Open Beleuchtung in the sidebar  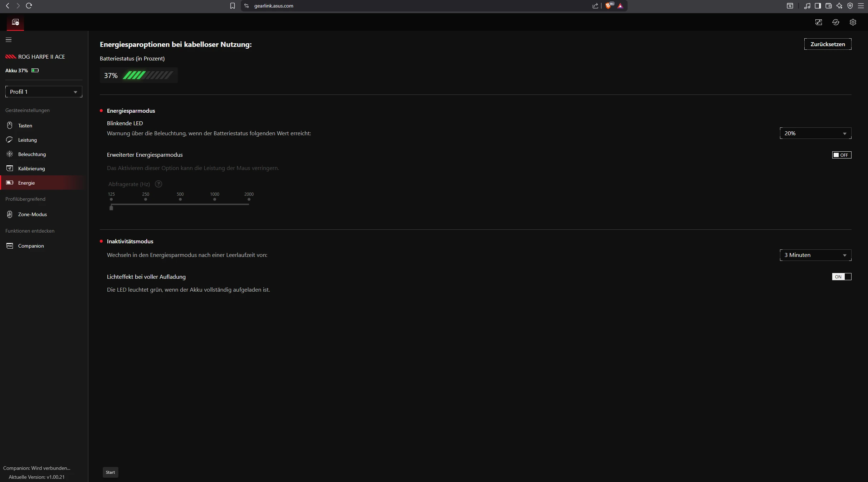[x=32, y=154]
